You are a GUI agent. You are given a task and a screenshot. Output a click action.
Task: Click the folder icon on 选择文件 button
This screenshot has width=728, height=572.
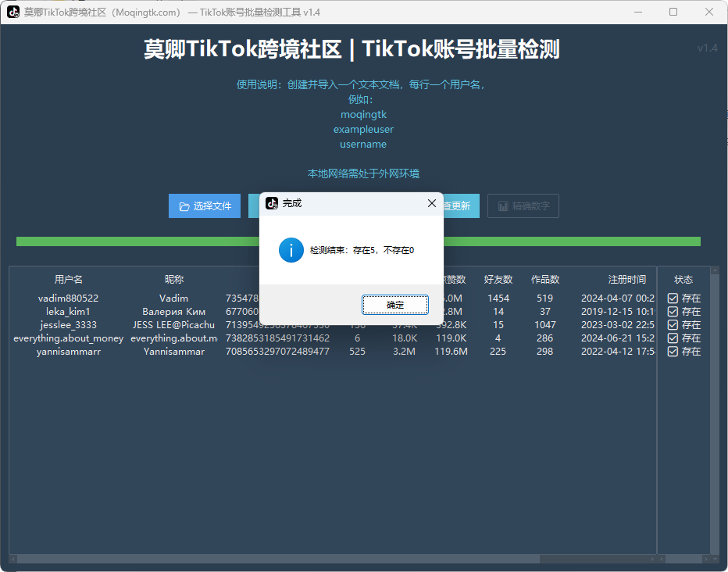coord(184,207)
